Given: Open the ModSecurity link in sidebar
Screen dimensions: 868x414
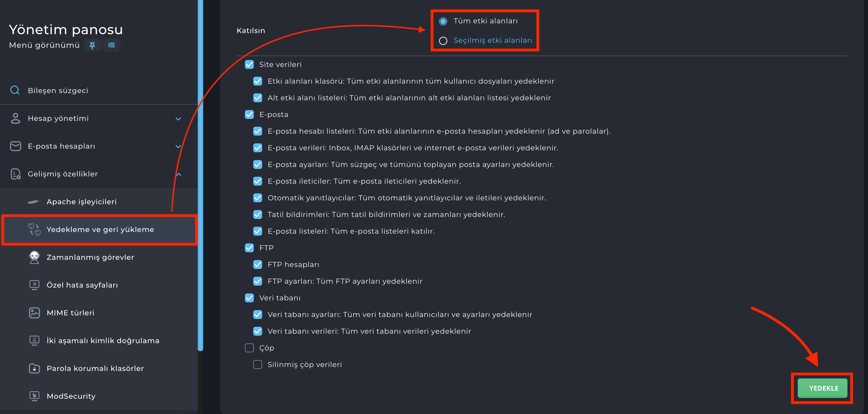Looking at the screenshot, I should (x=71, y=396).
